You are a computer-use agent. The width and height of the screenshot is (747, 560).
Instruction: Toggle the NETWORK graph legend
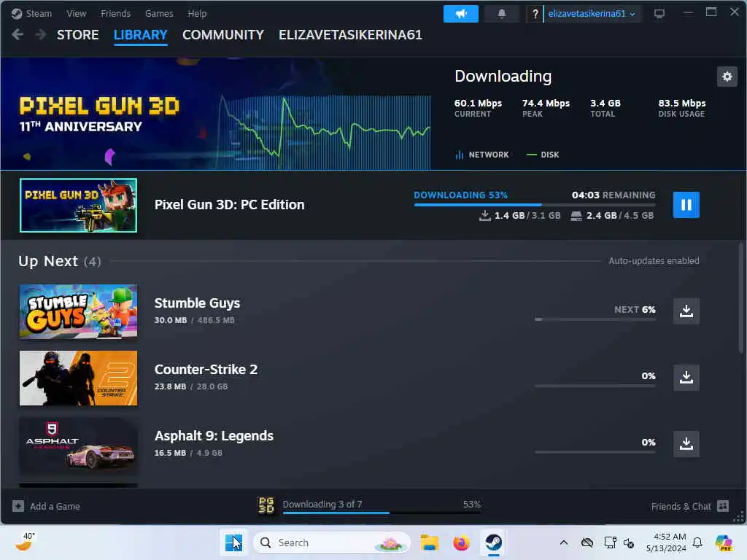pyautogui.click(x=482, y=155)
